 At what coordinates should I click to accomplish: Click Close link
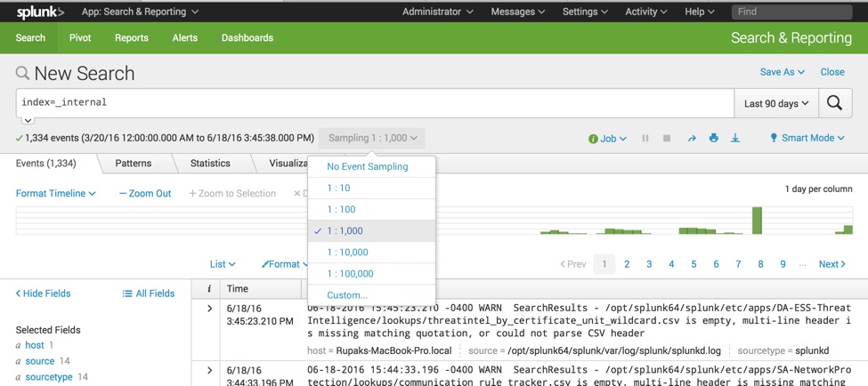click(832, 72)
